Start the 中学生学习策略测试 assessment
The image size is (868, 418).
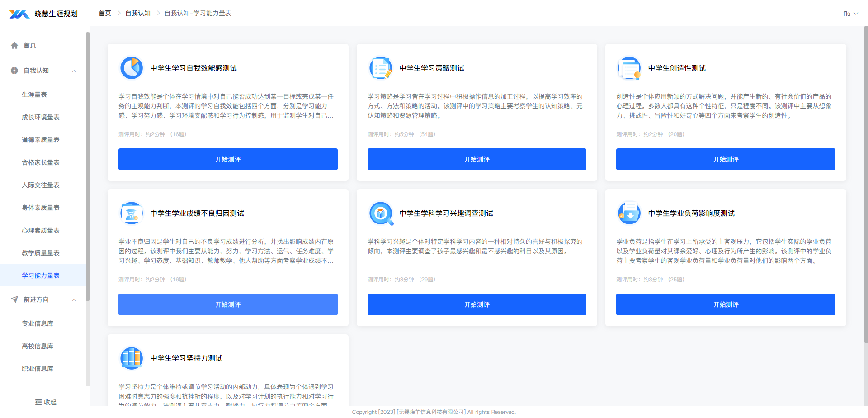476,159
